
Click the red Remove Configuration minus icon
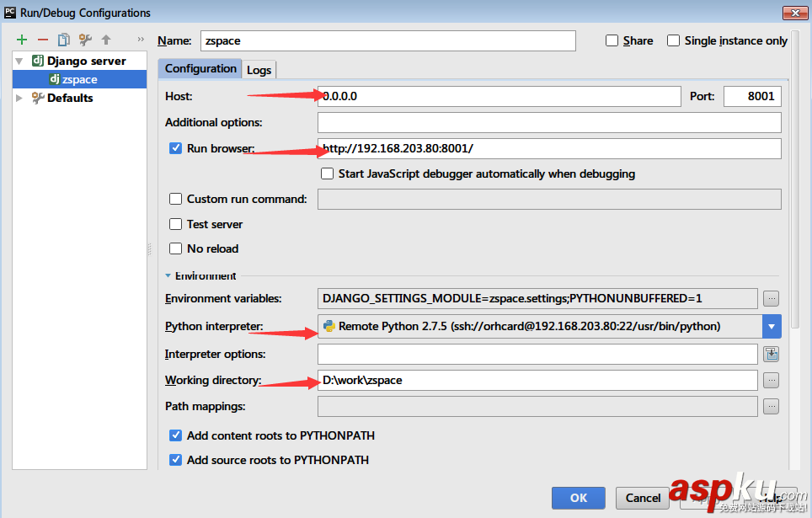click(42, 40)
